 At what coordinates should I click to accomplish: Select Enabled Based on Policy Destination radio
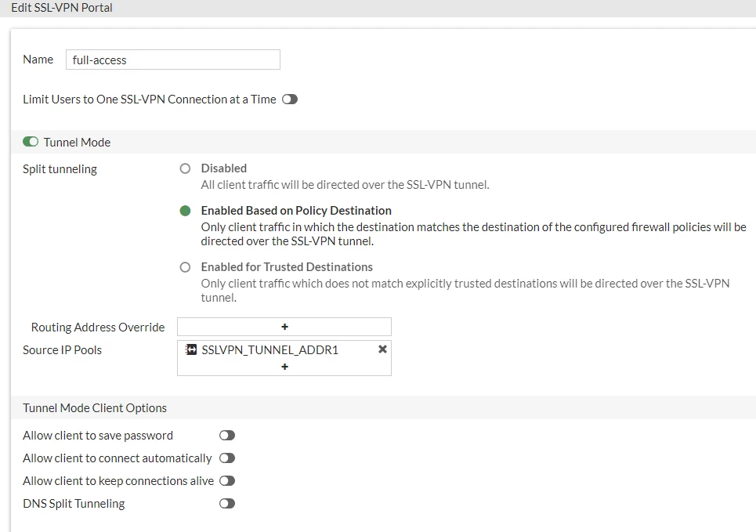click(185, 211)
